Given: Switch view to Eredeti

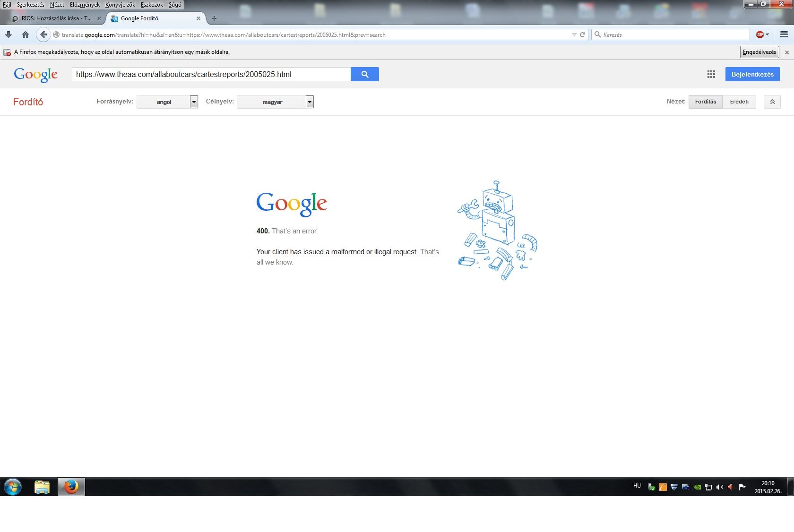Looking at the screenshot, I should click(x=739, y=102).
